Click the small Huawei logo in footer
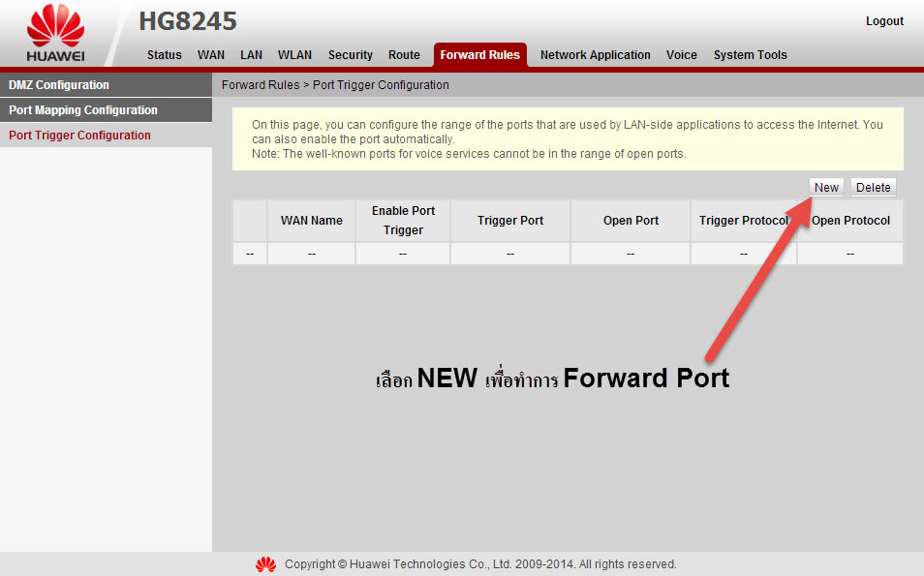 point(265,564)
